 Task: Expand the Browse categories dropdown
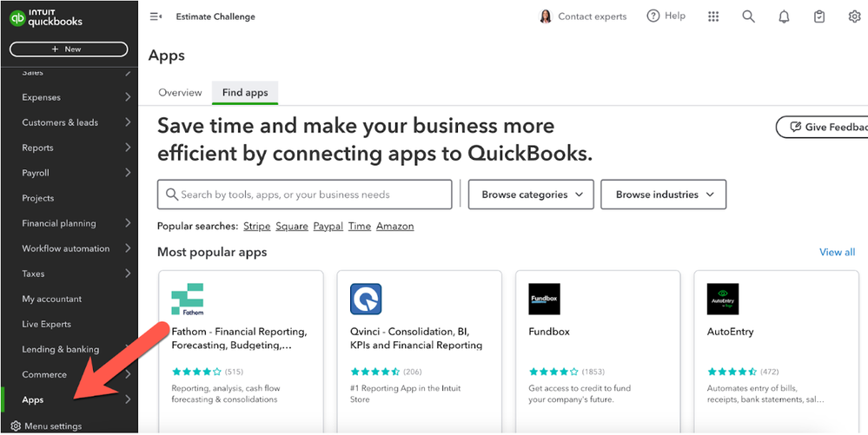531,194
